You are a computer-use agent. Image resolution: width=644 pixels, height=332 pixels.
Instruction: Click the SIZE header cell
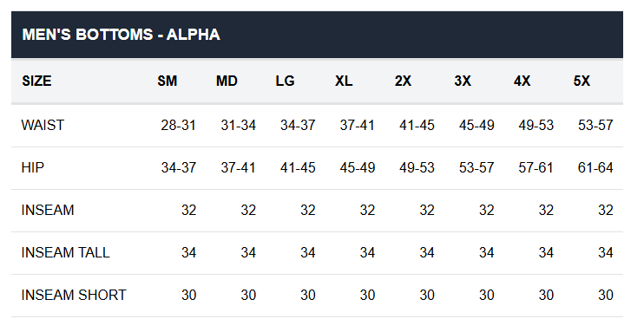pos(36,81)
